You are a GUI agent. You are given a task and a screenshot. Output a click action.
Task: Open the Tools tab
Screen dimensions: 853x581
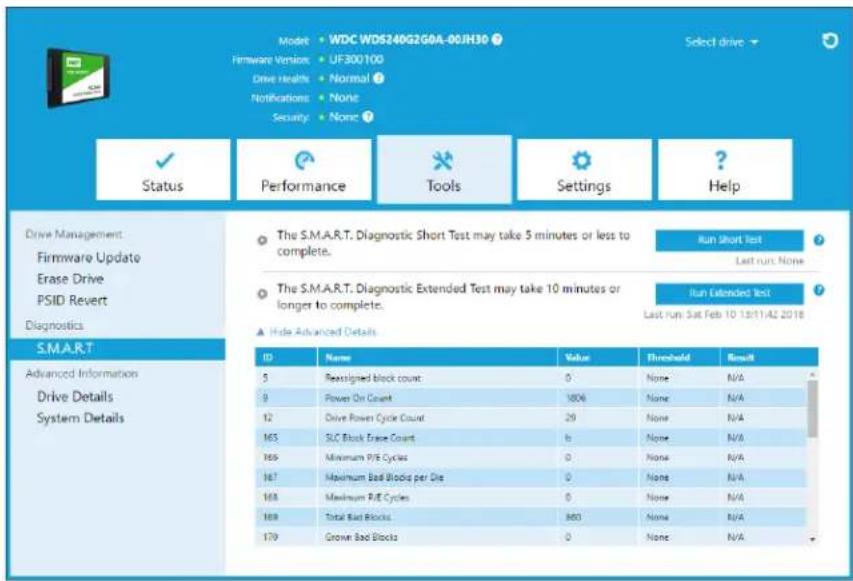point(444,170)
